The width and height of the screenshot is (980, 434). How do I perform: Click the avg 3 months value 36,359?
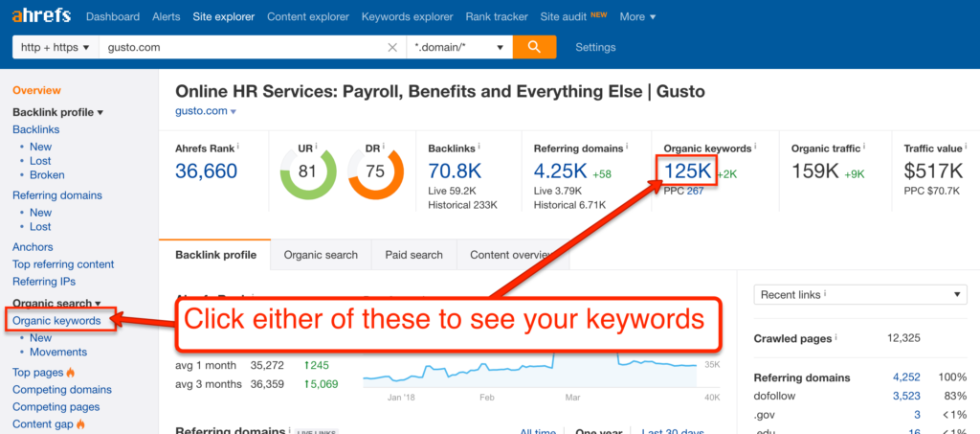[x=266, y=383]
